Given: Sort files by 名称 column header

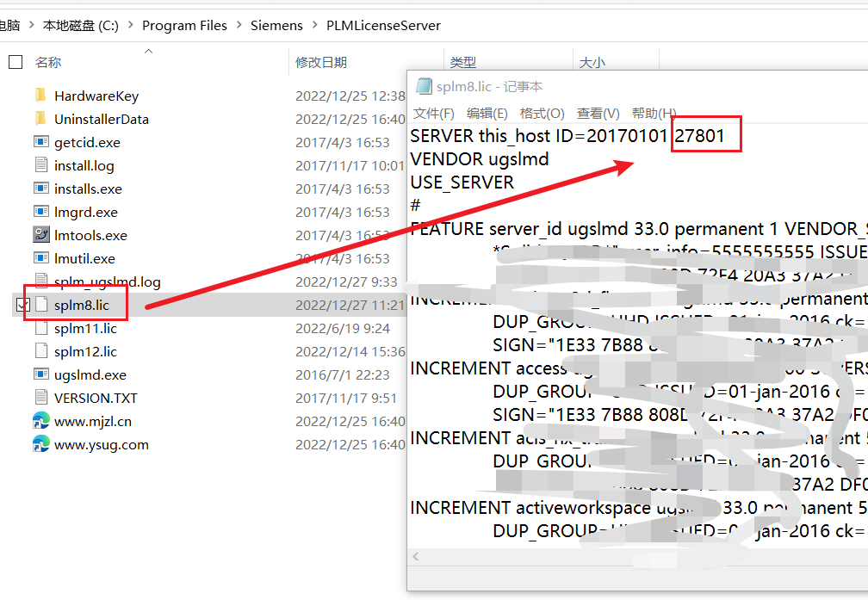Looking at the screenshot, I should 48,62.
